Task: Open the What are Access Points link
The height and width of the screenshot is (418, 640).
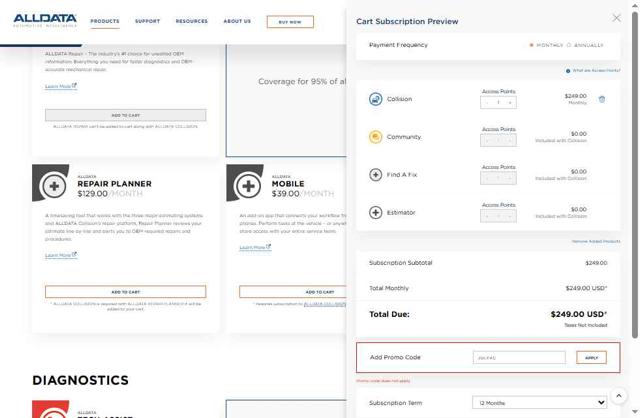Action: click(596, 71)
